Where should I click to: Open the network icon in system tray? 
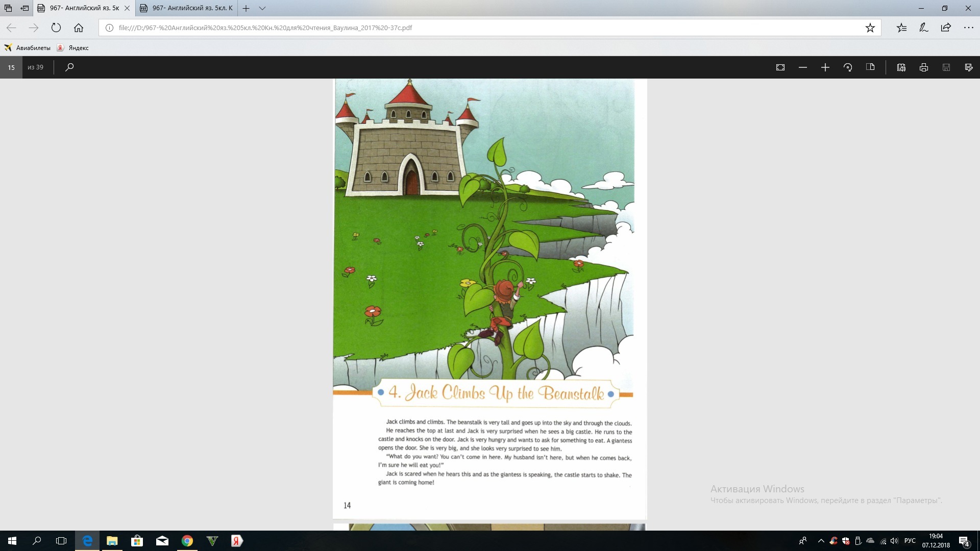883,541
